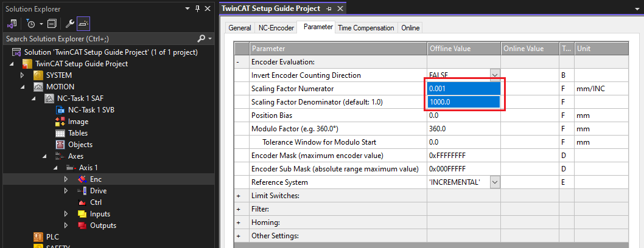Open the arrow beside the pending changes filter
This screenshot has width=644, height=248.
click(41, 24)
